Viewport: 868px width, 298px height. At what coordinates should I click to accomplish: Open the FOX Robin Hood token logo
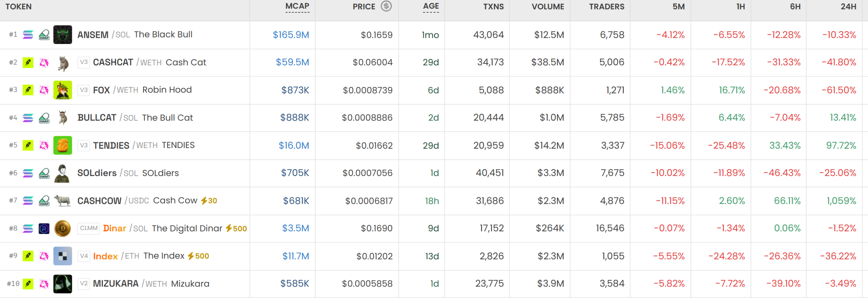tap(63, 90)
